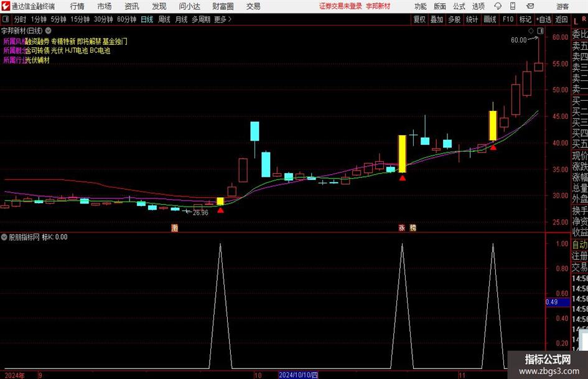Switch to 60分钟 period
This screenshot has height=379, width=588.
(127, 19)
